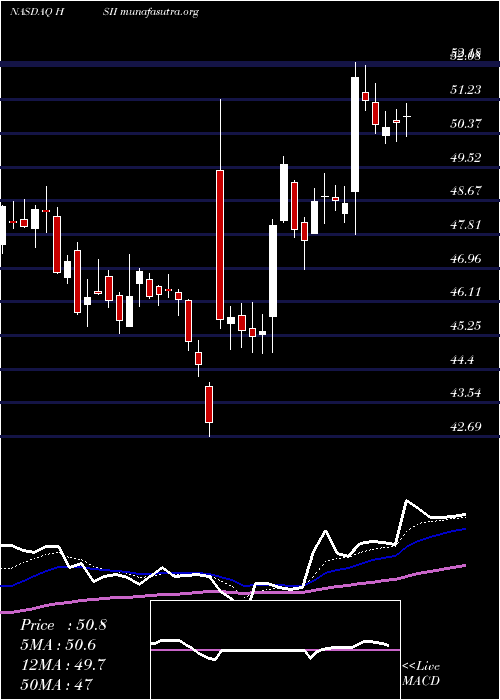
Task: Select the 46.11 price axis label
Action: (466, 292)
